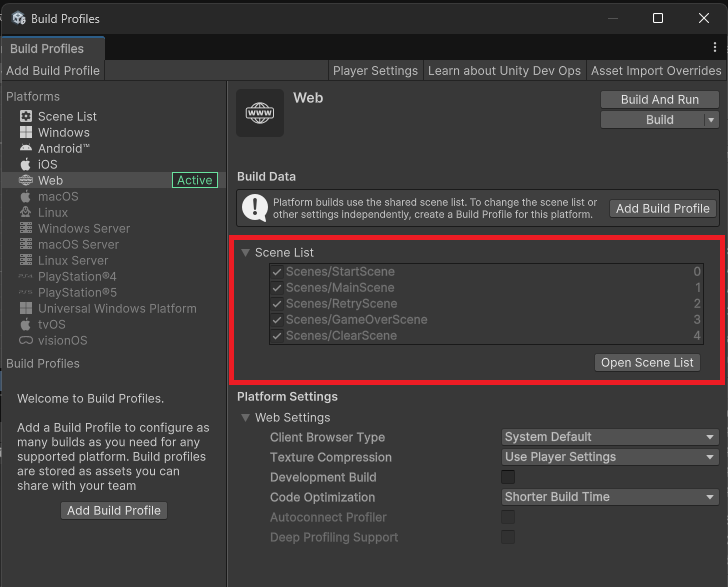Collapse the Scene List section

(246, 253)
